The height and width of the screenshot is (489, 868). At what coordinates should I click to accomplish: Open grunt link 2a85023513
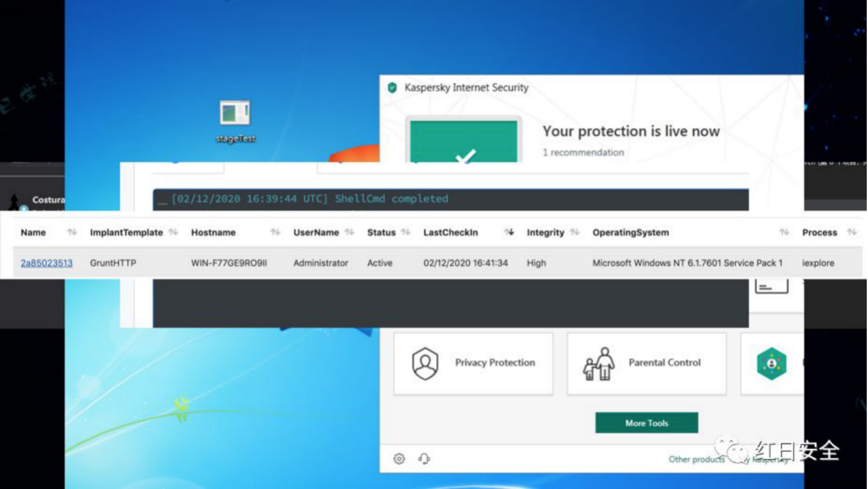coord(47,263)
